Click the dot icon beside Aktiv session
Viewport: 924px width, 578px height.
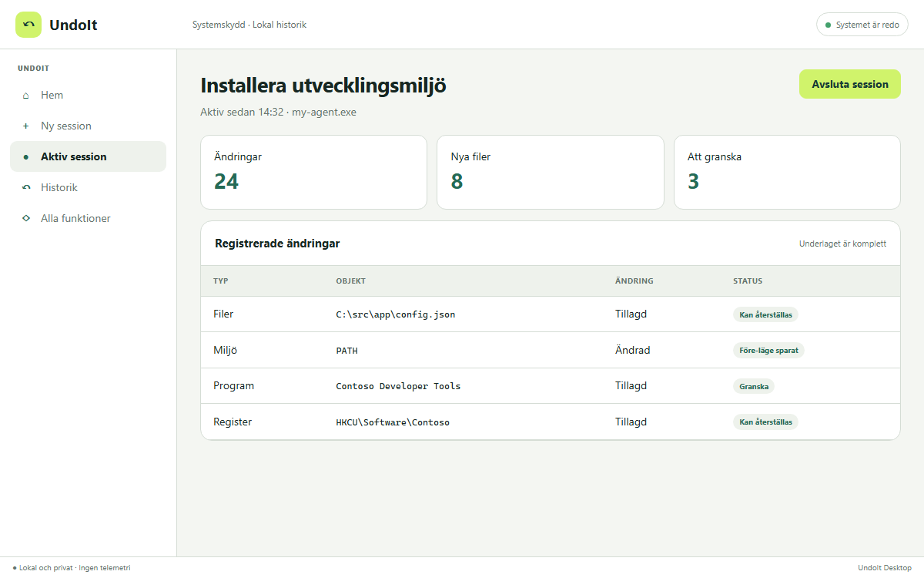point(25,157)
